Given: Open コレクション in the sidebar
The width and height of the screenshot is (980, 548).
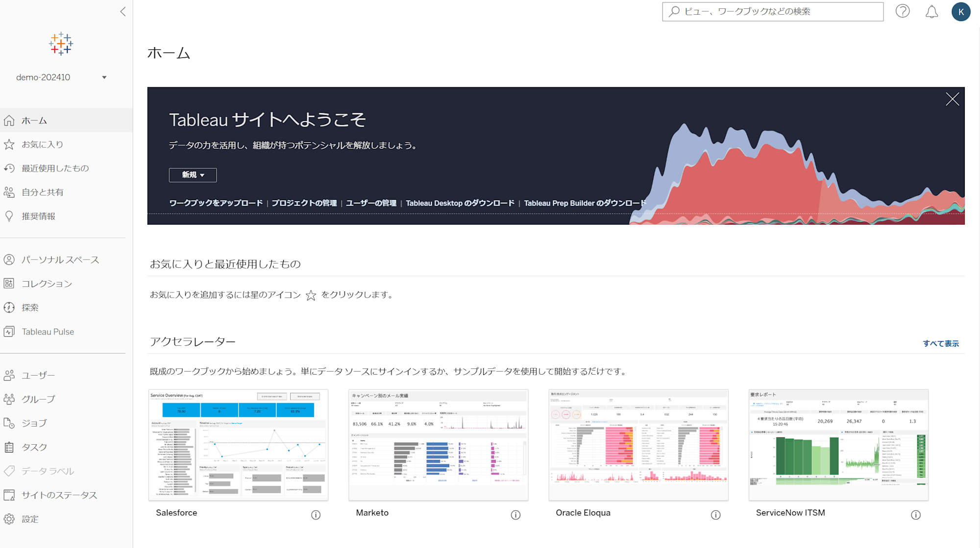Looking at the screenshot, I should click(47, 284).
